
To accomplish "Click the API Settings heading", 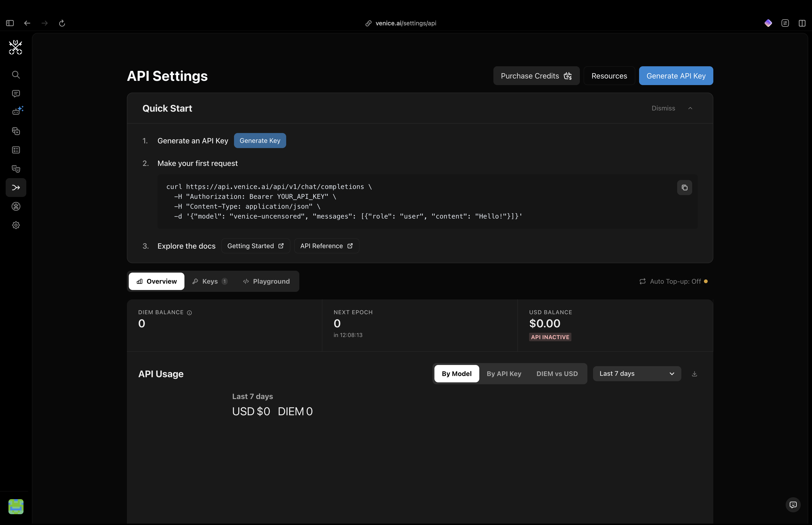I will 167,76.
